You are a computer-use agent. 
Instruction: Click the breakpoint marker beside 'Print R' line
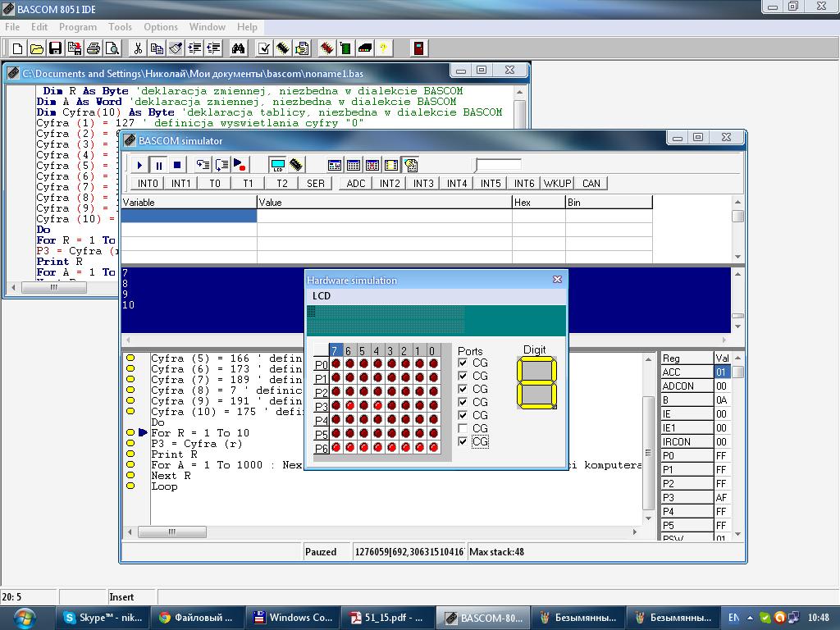click(x=130, y=454)
